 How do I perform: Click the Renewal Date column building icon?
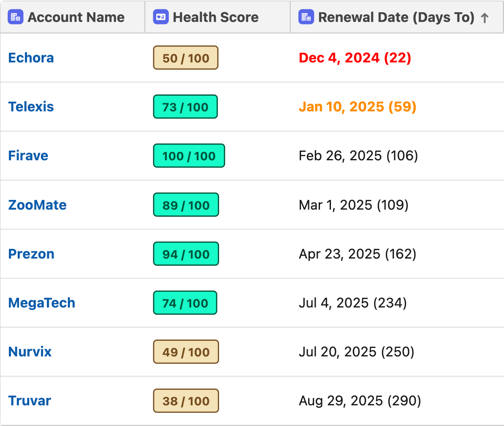306,17
